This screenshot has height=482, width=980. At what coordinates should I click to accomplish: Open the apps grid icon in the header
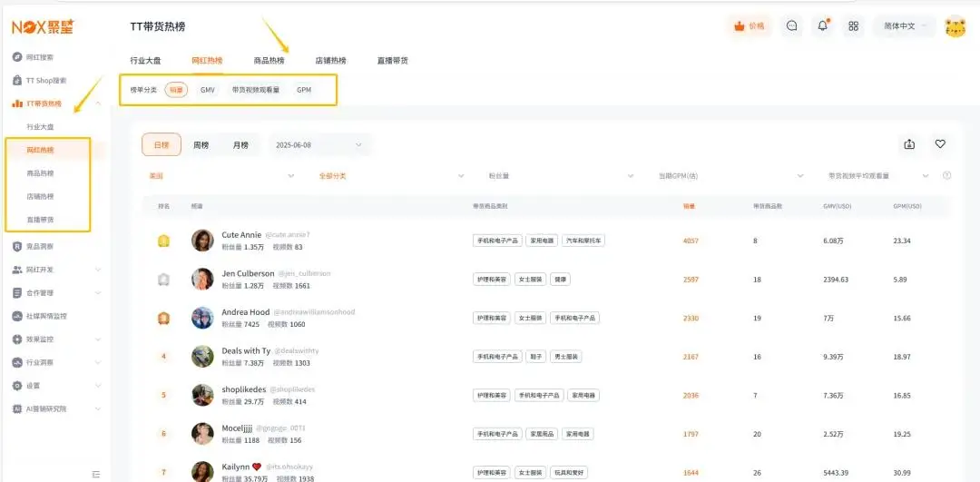[x=853, y=26]
